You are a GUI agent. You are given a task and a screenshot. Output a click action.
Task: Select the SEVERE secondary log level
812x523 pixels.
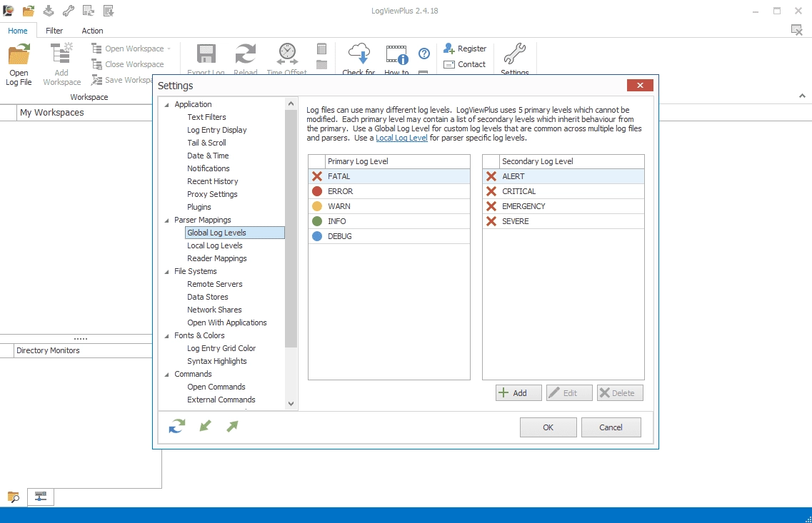point(563,221)
